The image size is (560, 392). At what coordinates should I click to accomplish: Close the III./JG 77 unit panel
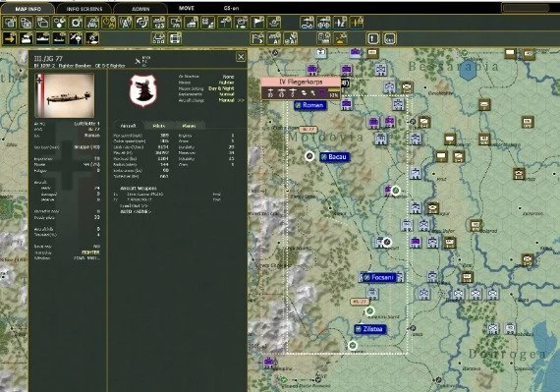[x=241, y=57]
